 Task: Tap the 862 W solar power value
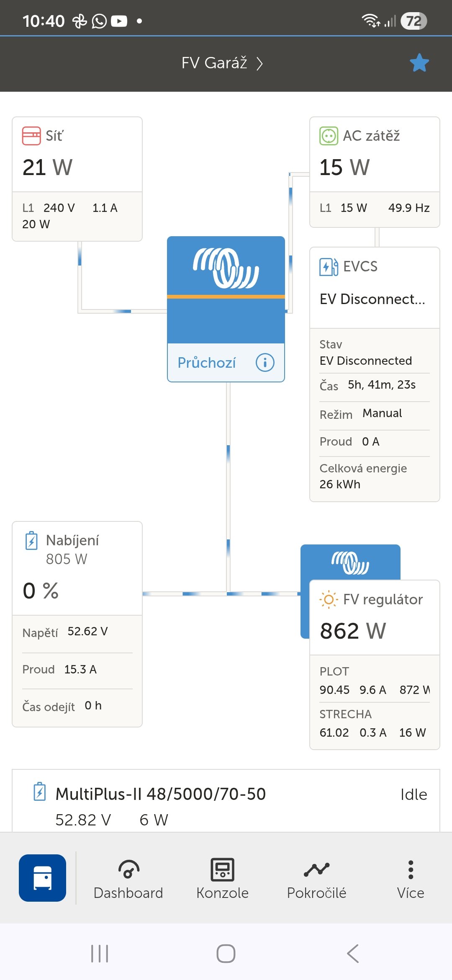click(353, 631)
